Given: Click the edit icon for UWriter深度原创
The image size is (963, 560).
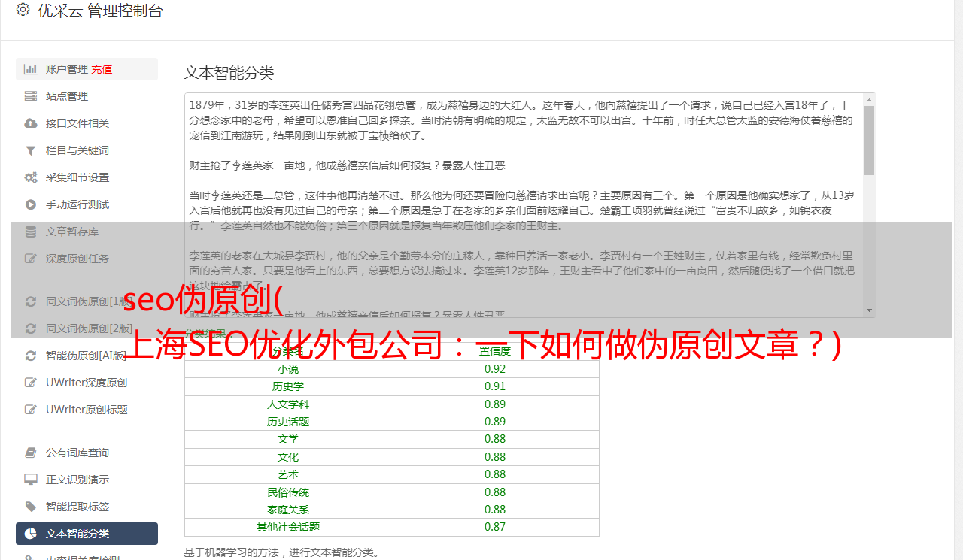Looking at the screenshot, I should click(x=31, y=383).
